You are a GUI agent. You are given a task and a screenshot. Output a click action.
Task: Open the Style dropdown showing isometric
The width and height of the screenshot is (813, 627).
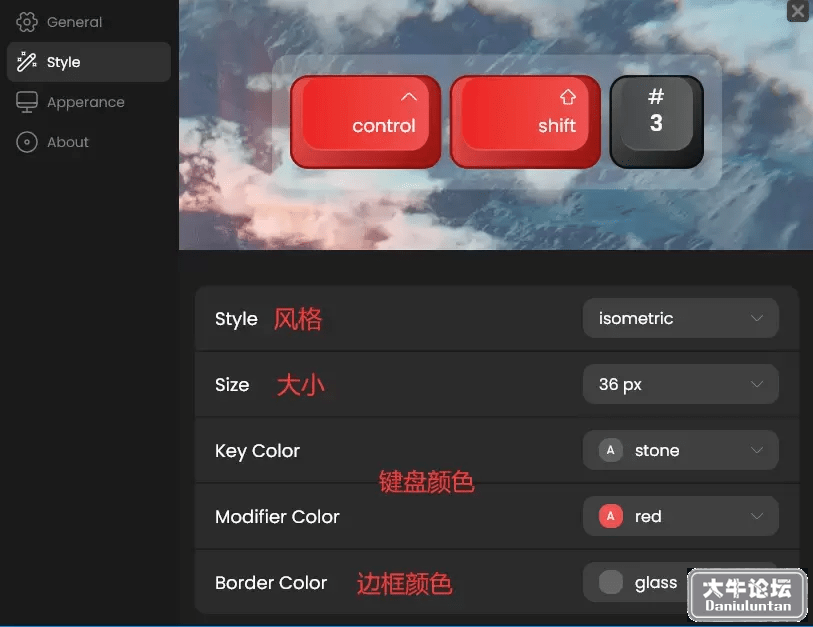pyautogui.click(x=680, y=318)
